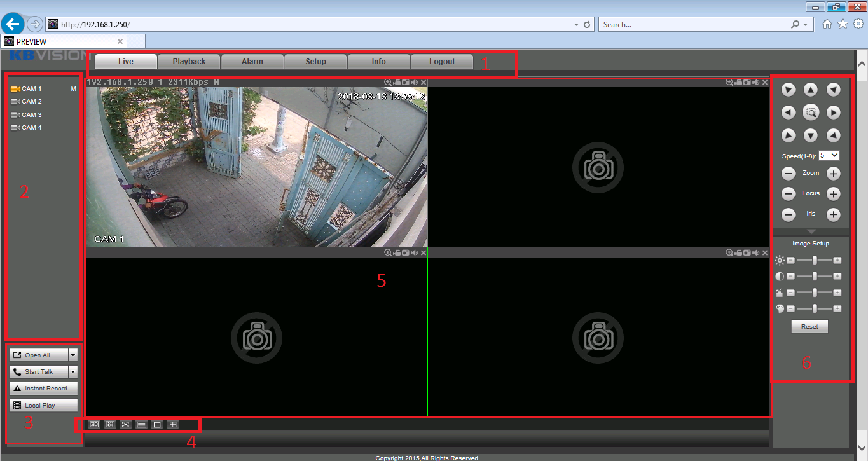Decrease Iris with the minus button
This screenshot has height=461, width=868.
tap(789, 214)
